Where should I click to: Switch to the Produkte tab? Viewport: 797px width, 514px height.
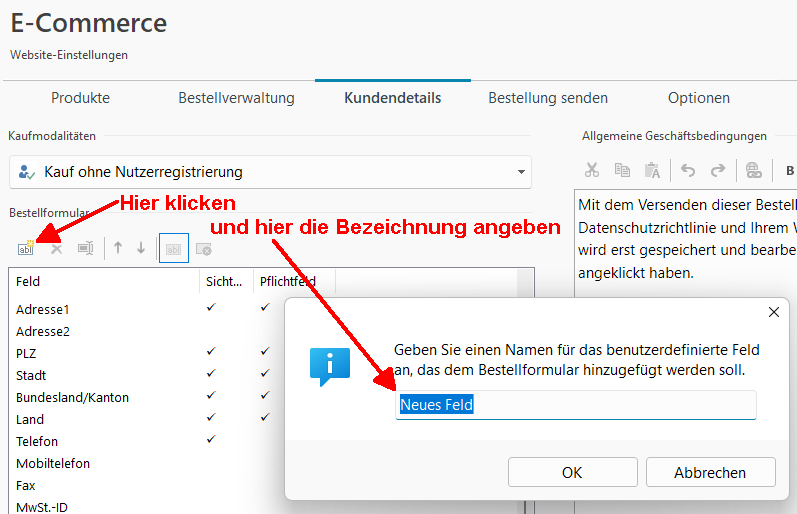click(x=80, y=98)
